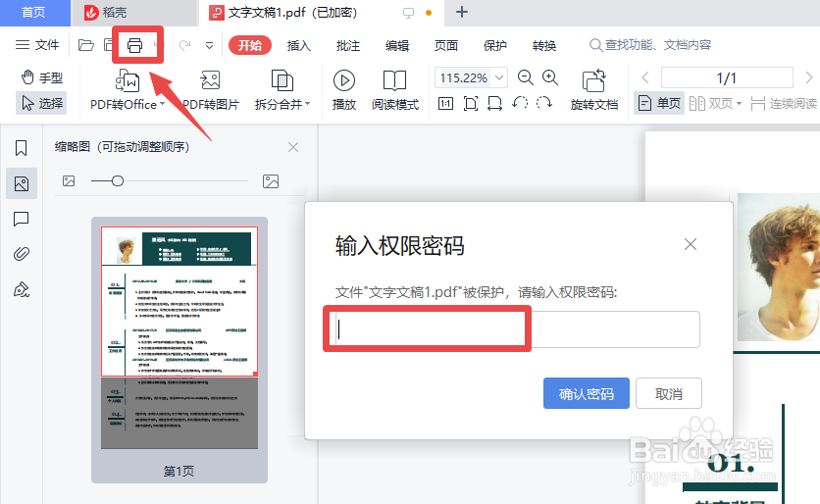Open the 文件 menu
820x504 pixels.
pos(37,45)
